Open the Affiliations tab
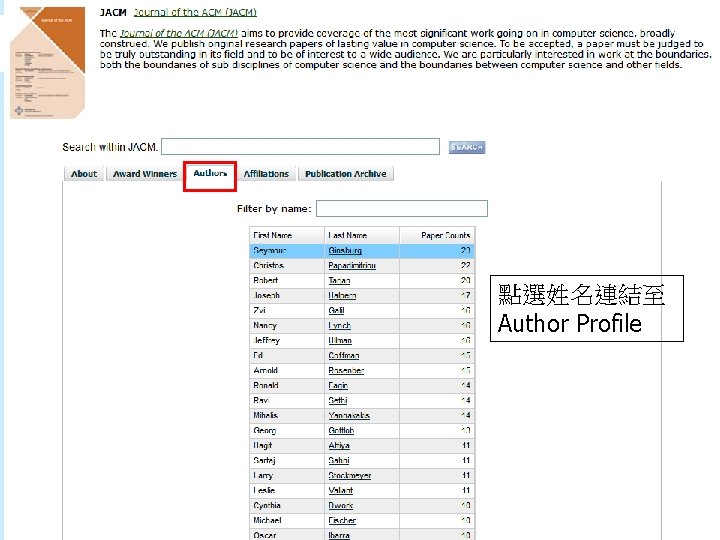The width and height of the screenshot is (720, 540). pos(266,174)
